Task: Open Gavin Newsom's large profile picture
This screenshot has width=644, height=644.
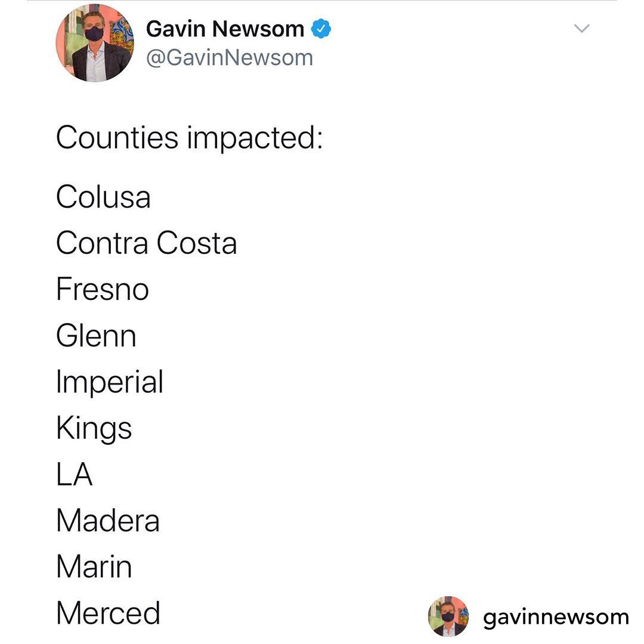Action: click(x=95, y=43)
